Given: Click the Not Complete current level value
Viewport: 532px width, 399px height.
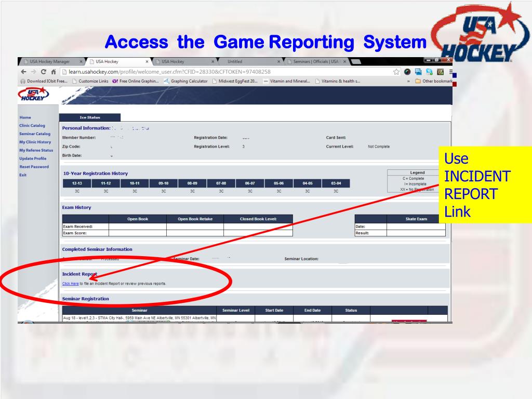Looking at the screenshot, I should pyautogui.click(x=379, y=147).
